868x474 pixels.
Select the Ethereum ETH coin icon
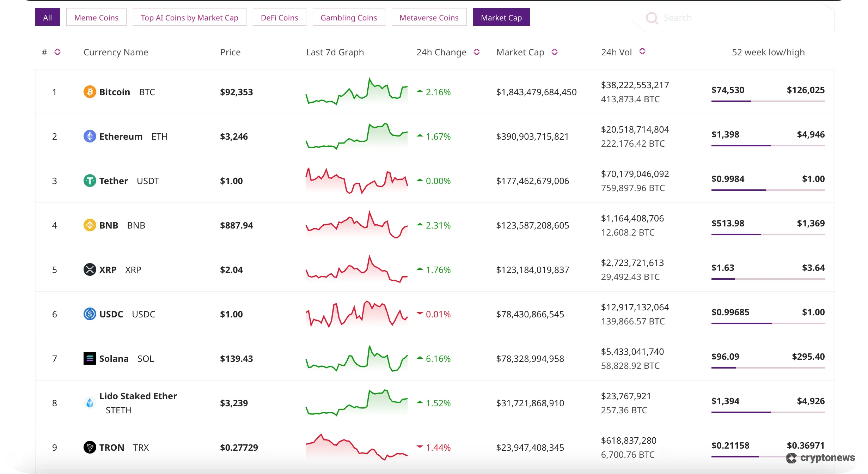coord(90,136)
